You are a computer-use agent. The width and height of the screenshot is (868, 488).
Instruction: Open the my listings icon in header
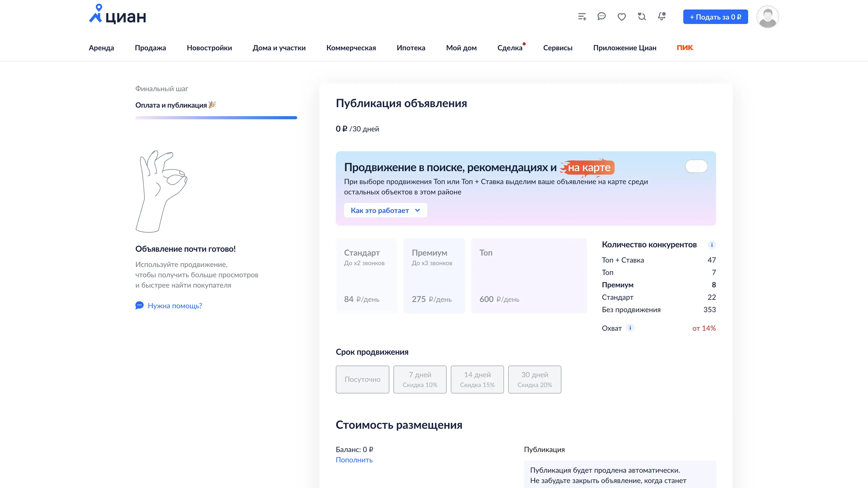point(582,16)
